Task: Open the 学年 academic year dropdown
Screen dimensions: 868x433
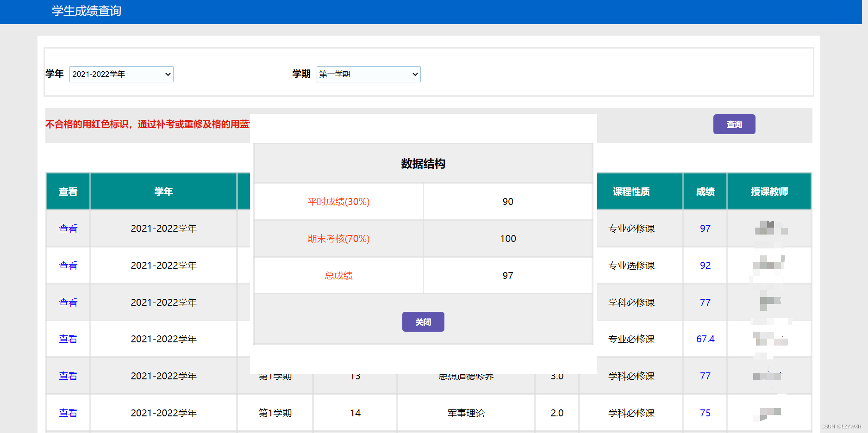Action: coord(121,74)
